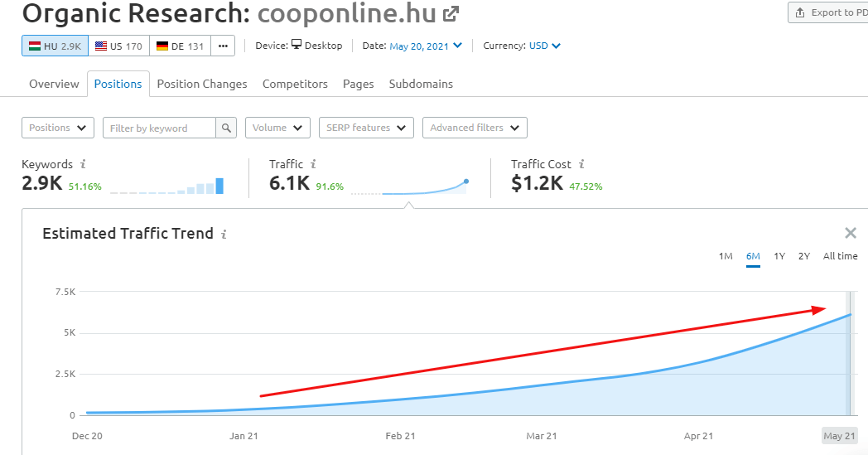Click the Dec 20 axis label

click(87, 436)
